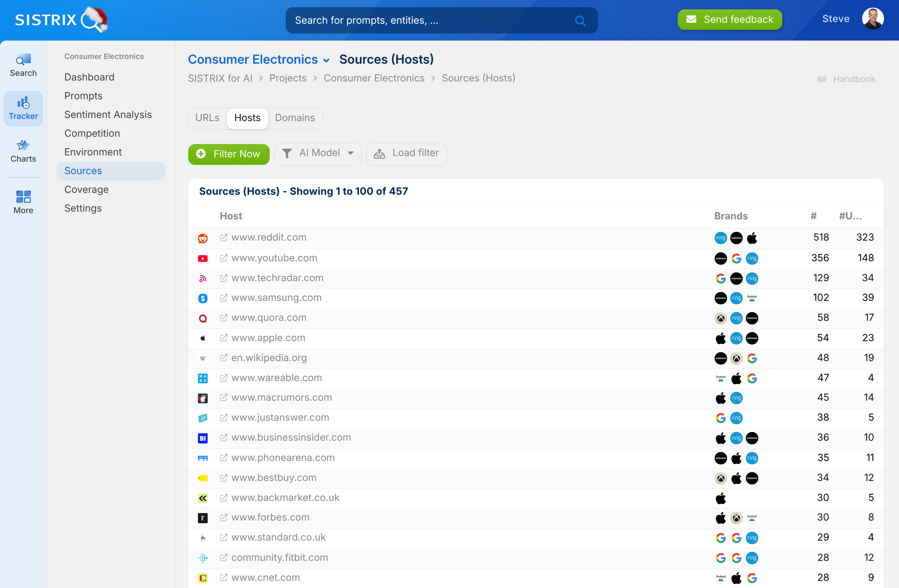Screen dimensions: 899x588
Task: Click the More grid icon
Action: click(23, 197)
